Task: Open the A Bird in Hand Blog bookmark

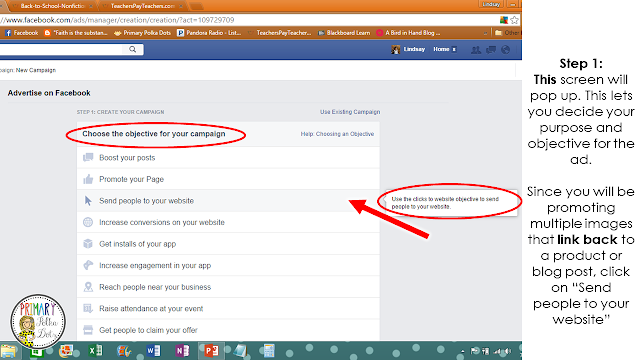Action: (x=408, y=33)
